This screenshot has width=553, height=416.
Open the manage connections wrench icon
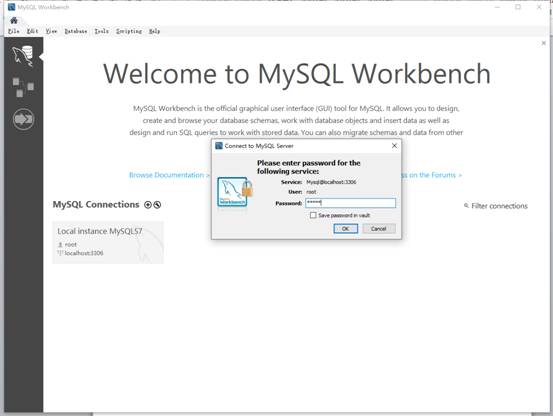(x=157, y=205)
